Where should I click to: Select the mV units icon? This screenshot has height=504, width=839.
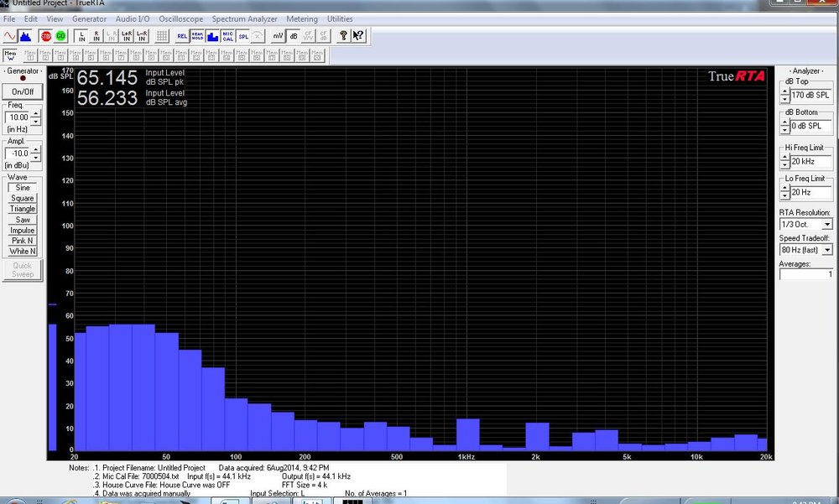pos(278,36)
